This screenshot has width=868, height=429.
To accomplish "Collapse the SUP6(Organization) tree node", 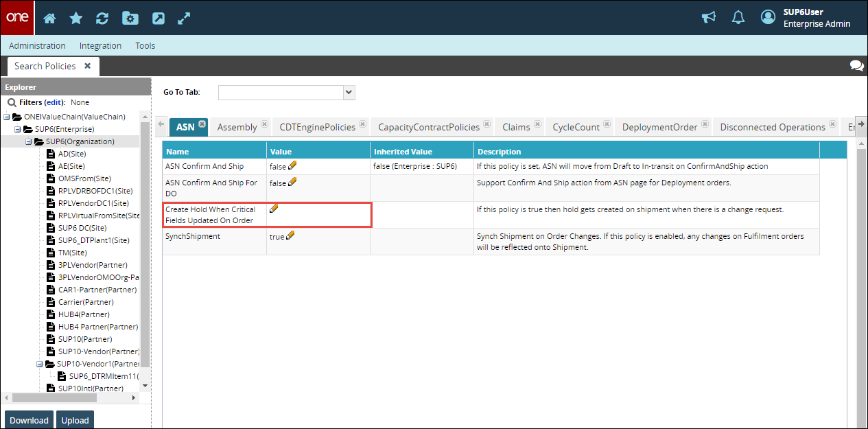I will [x=28, y=141].
